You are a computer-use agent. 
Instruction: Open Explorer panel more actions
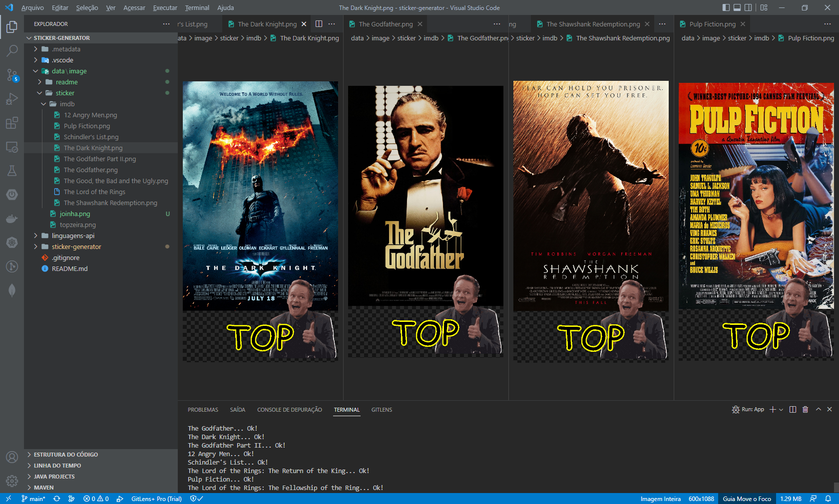pos(166,24)
